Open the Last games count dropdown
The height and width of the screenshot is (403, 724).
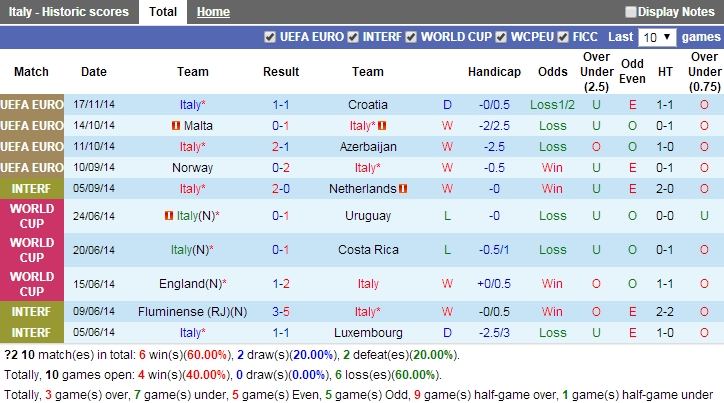point(655,37)
